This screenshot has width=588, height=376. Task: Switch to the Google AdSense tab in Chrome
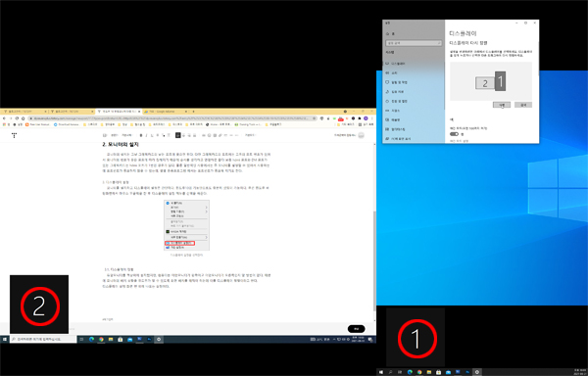(165, 112)
